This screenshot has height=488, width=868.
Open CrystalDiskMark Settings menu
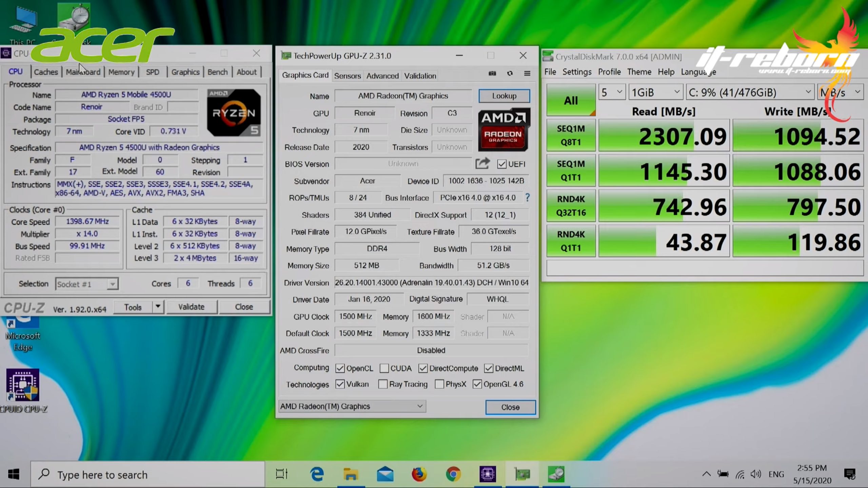tap(576, 72)
